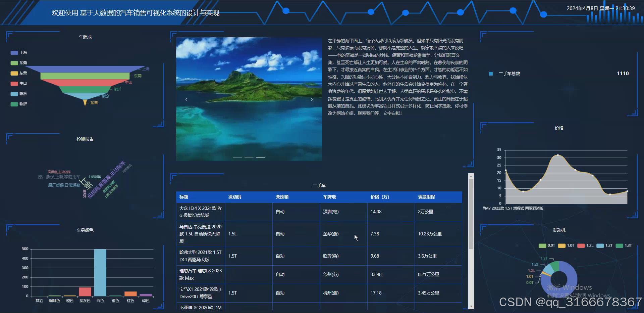Viewport: 644px width, 313px height.
Task: Click the last data point on 价格 curve
Action: 627,191
